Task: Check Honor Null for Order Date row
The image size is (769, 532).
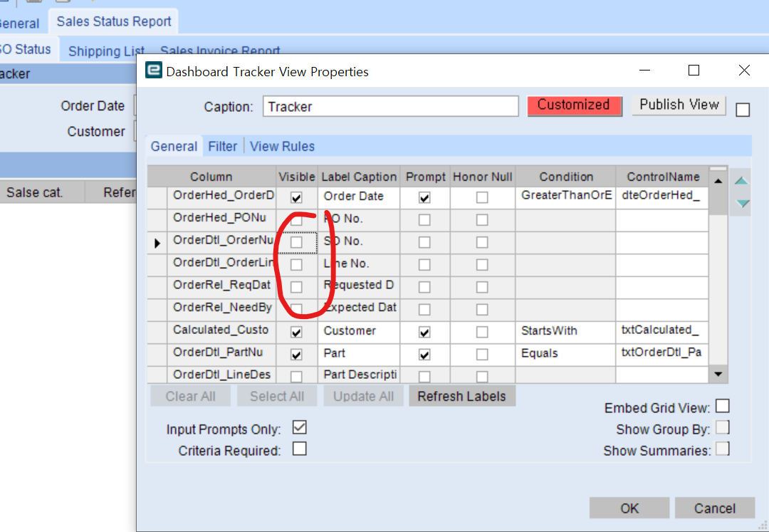Action: (x=482, y=197)
